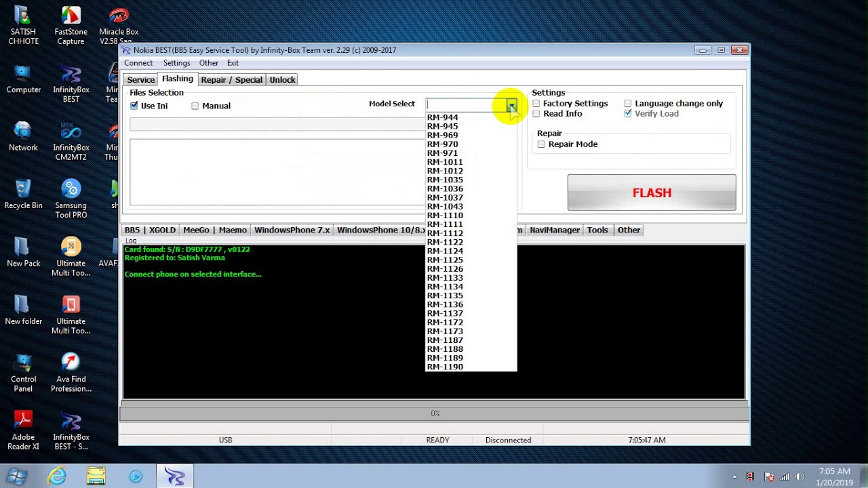Enable the Language change only checkbox
868x488 pixels.
(x=628, y=104)
